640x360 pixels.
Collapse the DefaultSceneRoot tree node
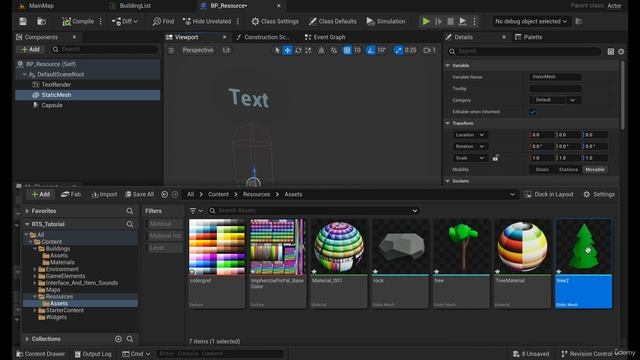(x=24, y=75)
